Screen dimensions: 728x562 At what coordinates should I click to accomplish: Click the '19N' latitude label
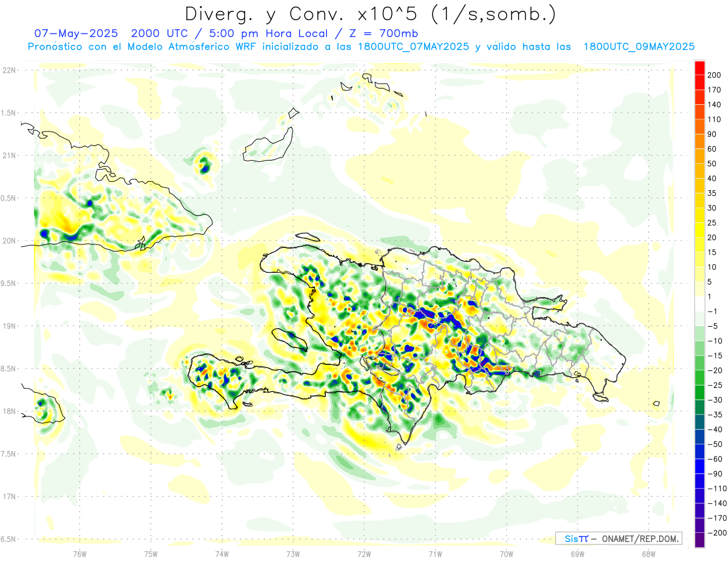pyautogui.click(x=9, y=326)
